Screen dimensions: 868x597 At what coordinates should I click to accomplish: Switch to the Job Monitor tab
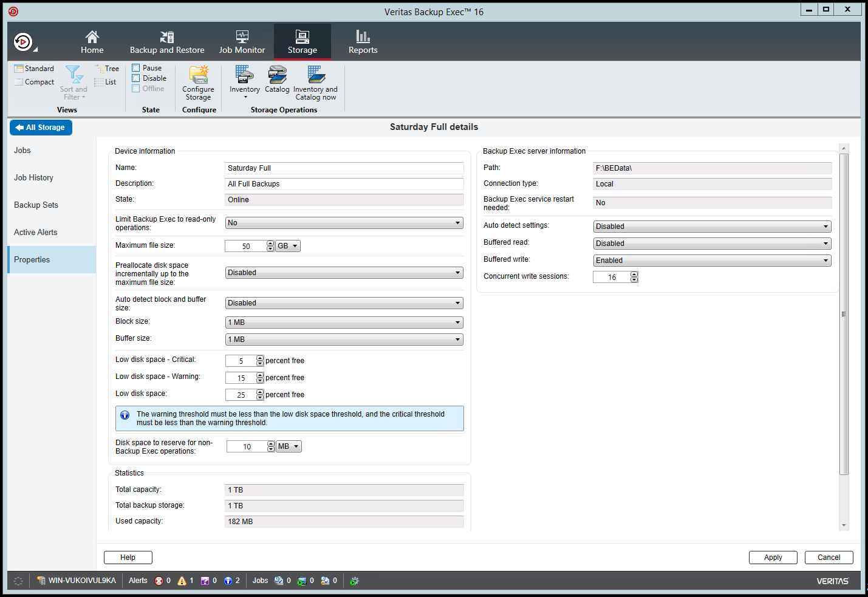point(242,41)
